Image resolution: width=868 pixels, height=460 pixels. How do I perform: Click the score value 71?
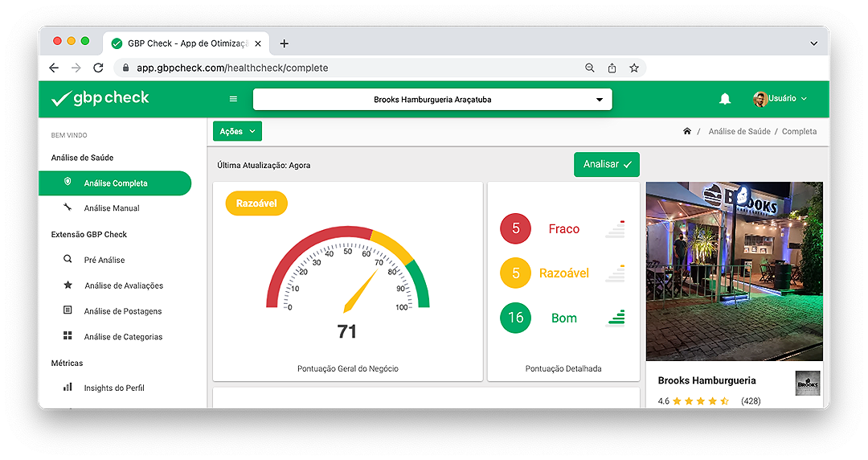click(346, 331)
